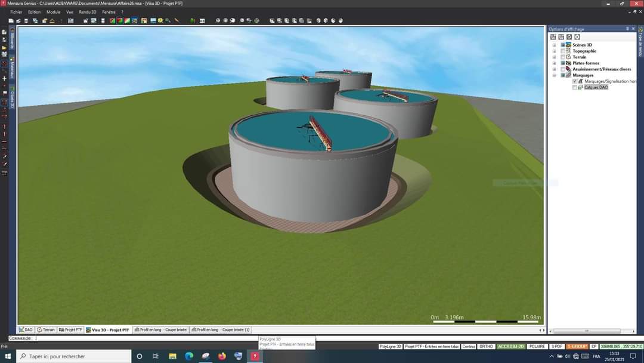This screenshot has width=644, height=363.
Task: Click the orange brush toolbar icon
Action: coord(177,20)
